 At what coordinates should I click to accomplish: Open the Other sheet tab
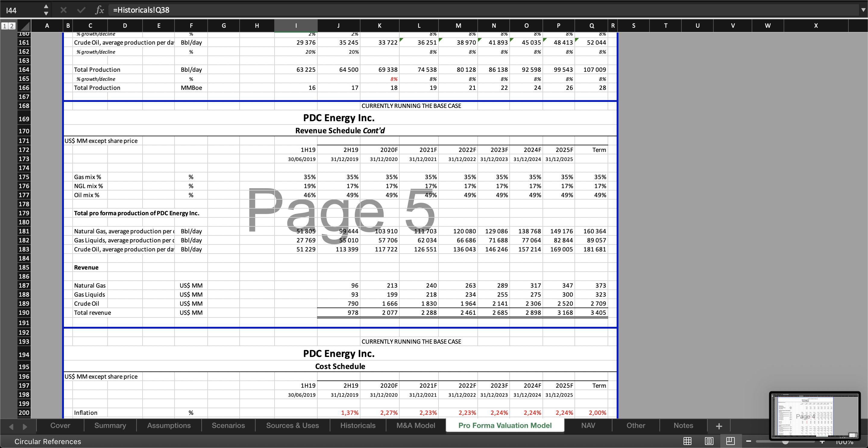[636, 425]
